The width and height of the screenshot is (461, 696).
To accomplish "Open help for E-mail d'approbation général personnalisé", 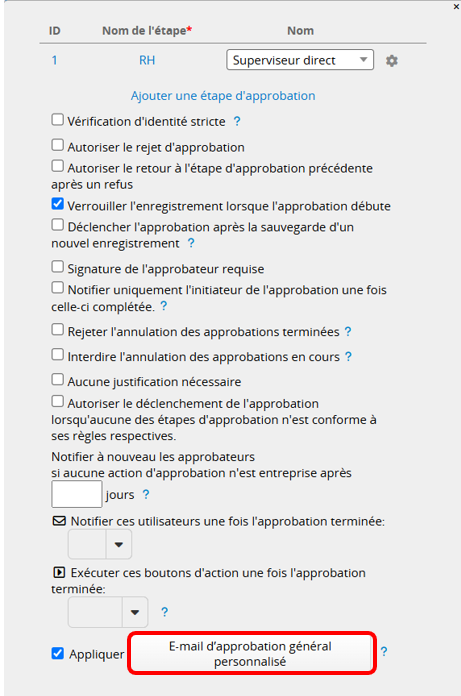I will click(x=384, y=652).
